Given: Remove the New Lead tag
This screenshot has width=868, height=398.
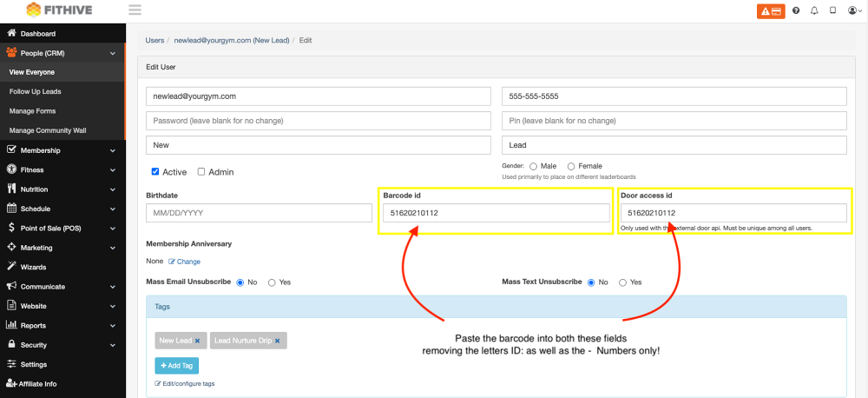Looking at the screenshot, I should tap(197, 341).
